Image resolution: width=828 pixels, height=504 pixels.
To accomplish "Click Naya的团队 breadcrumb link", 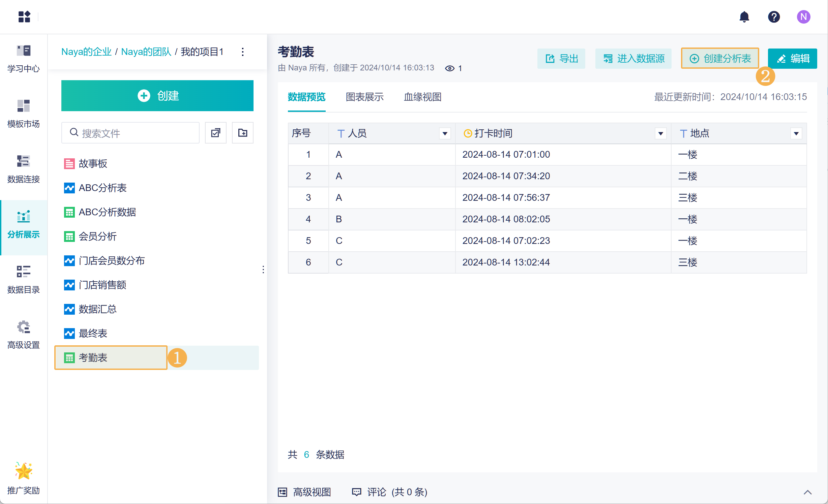I will [x=146, y=52].
